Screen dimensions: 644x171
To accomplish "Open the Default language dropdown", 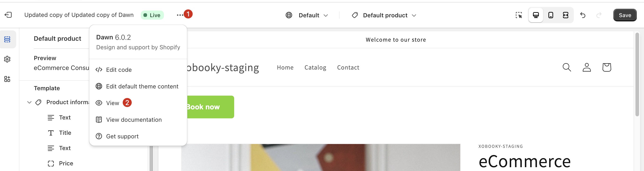I will (307, 15).
